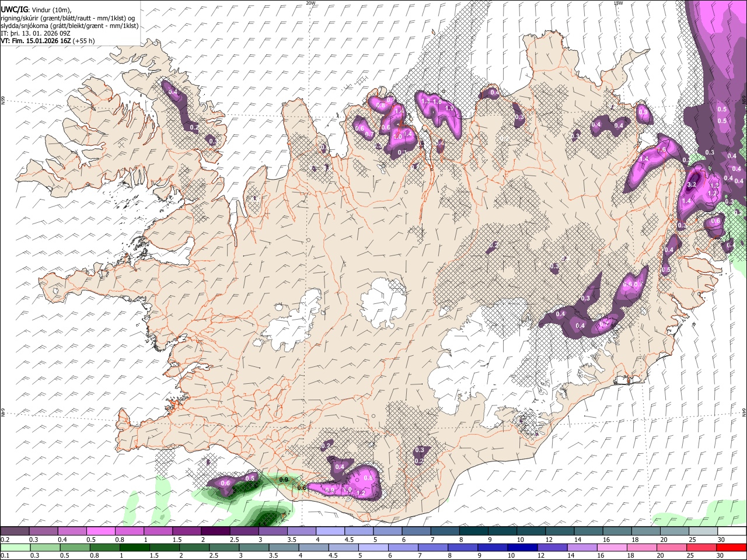Click the "3.2" snowfall value on the map

pos(692,184)
